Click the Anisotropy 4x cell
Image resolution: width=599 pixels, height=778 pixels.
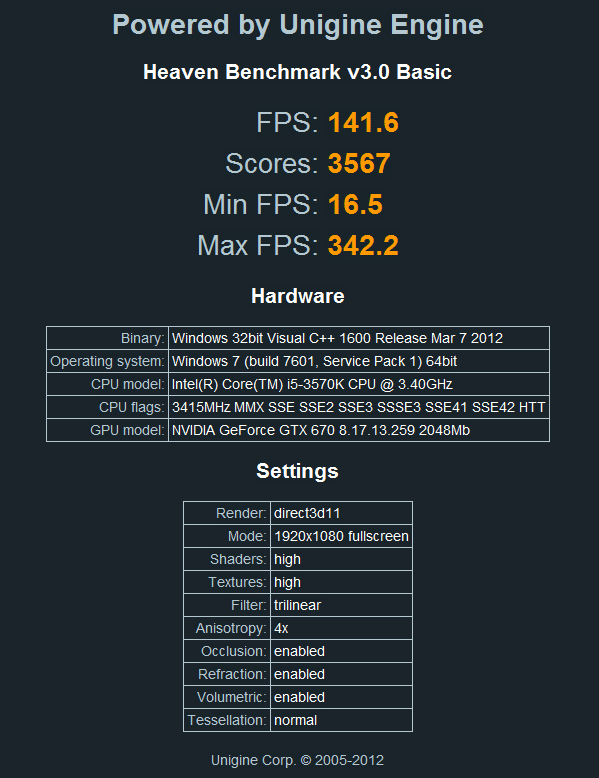pos(341,628)
